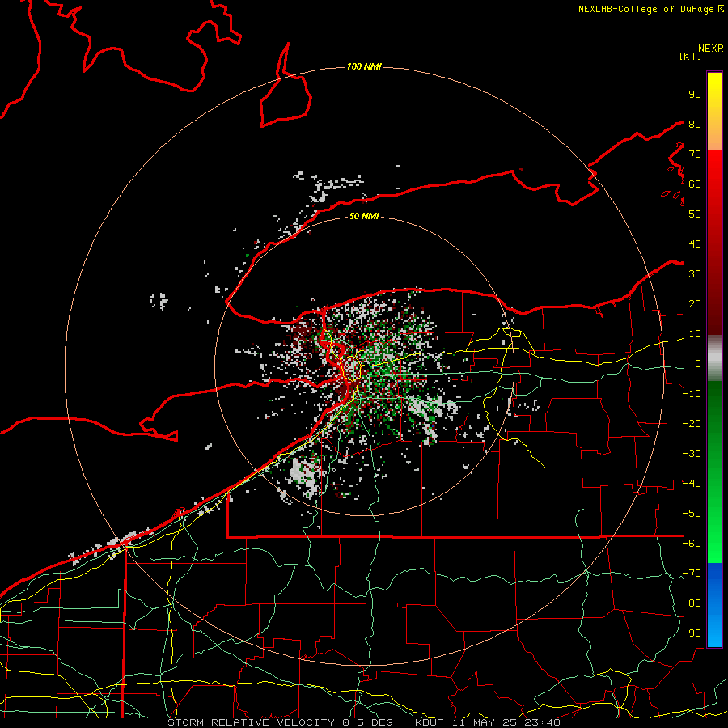Click the 50 value on velocity scale

click(x=695, y=214)
